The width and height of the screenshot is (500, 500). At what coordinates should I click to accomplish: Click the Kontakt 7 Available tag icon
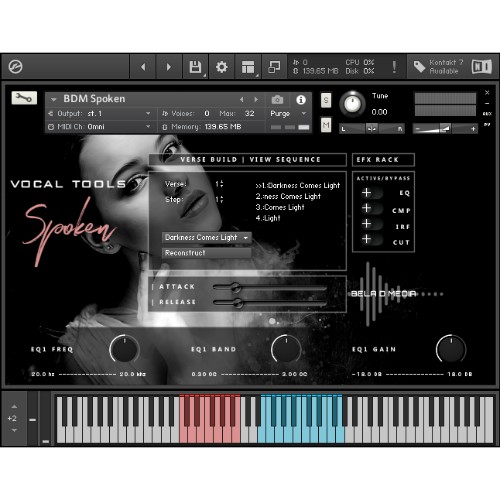419,67
